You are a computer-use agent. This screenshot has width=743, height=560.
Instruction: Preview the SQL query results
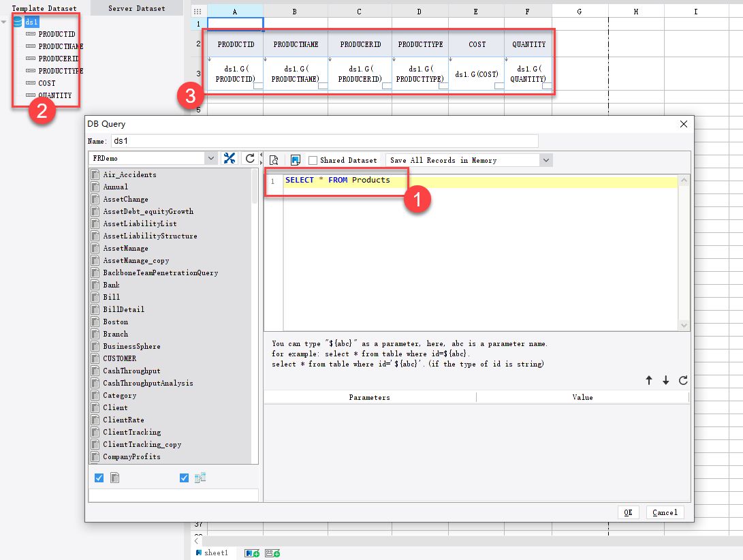274,159
